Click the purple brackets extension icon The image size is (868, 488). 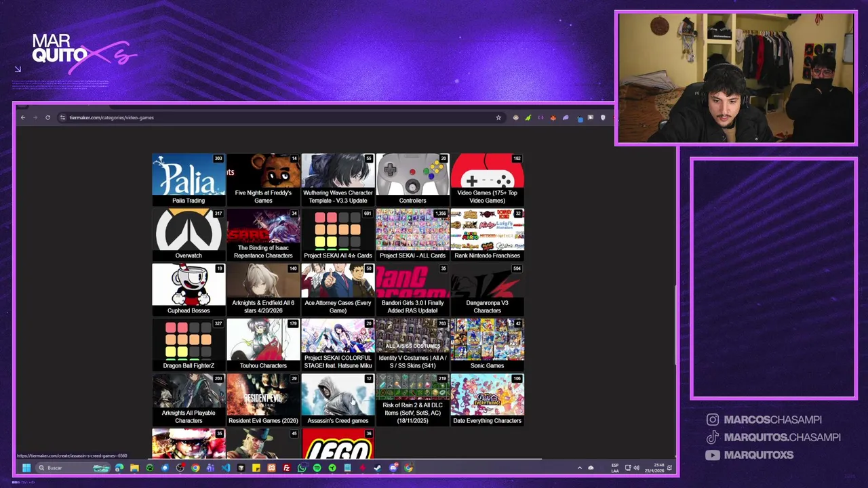[x=540, y=117]
